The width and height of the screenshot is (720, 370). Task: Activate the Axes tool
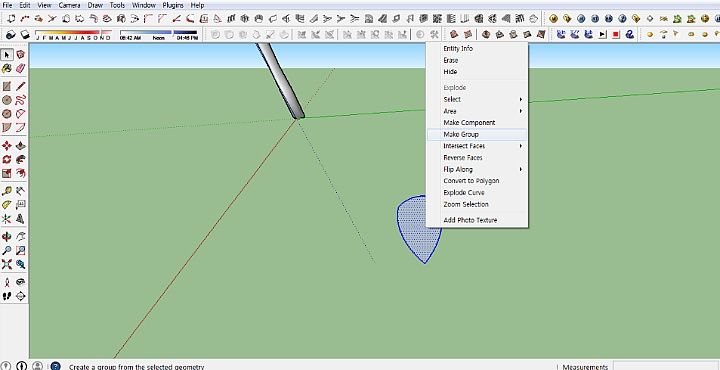[7, 219]
